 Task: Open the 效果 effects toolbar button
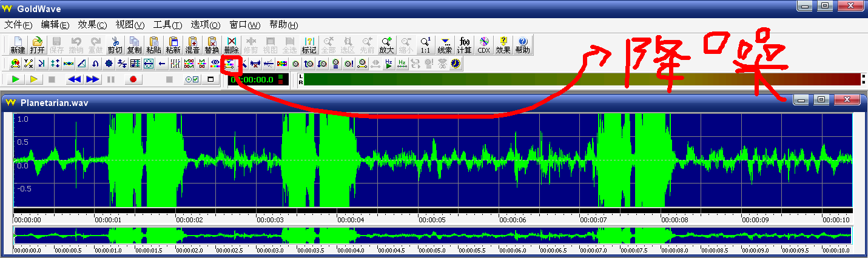[503, 45]
